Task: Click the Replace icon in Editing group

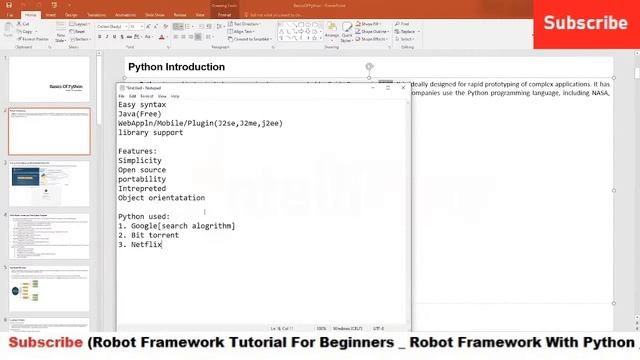Action: click(x=397, y=31)
